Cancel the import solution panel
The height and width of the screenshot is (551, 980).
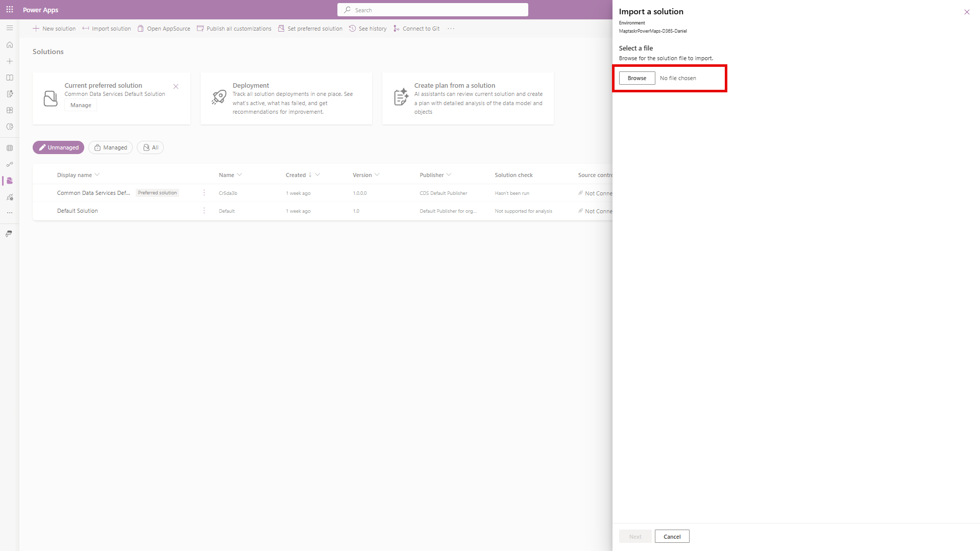pos(672,536)
